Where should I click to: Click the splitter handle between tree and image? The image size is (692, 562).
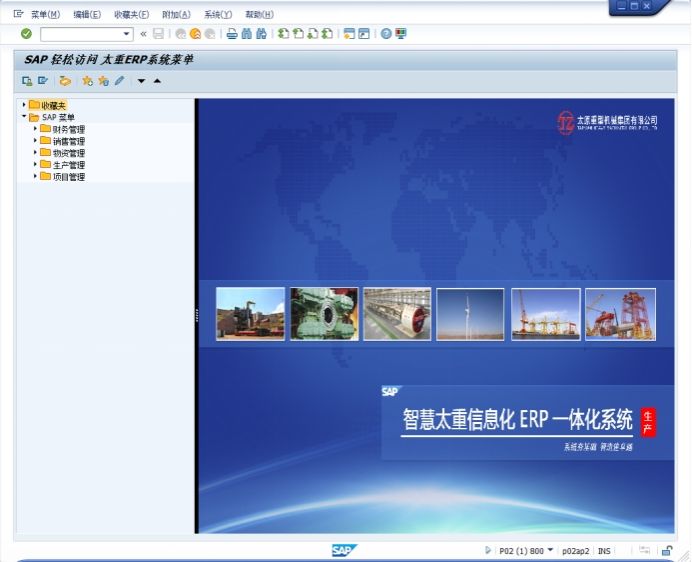coord(197,315)
